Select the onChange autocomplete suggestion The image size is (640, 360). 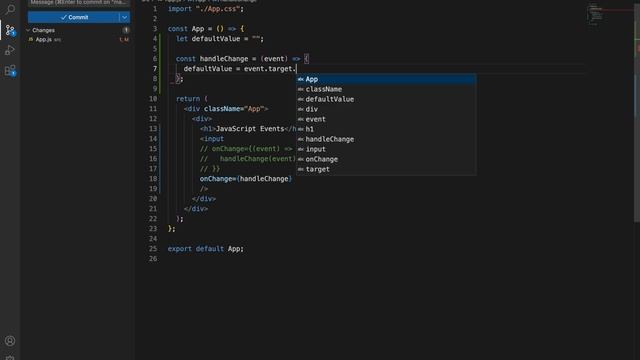(x=386, y=159)
